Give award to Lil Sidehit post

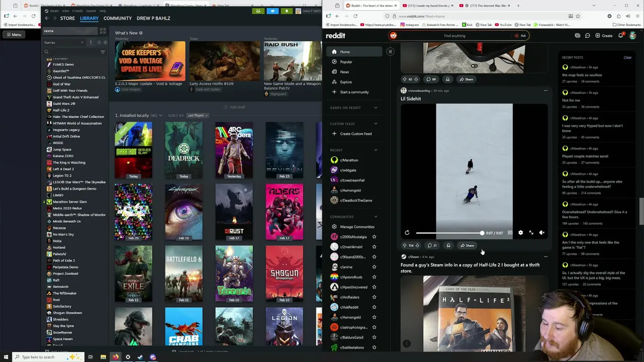[448, 245]
